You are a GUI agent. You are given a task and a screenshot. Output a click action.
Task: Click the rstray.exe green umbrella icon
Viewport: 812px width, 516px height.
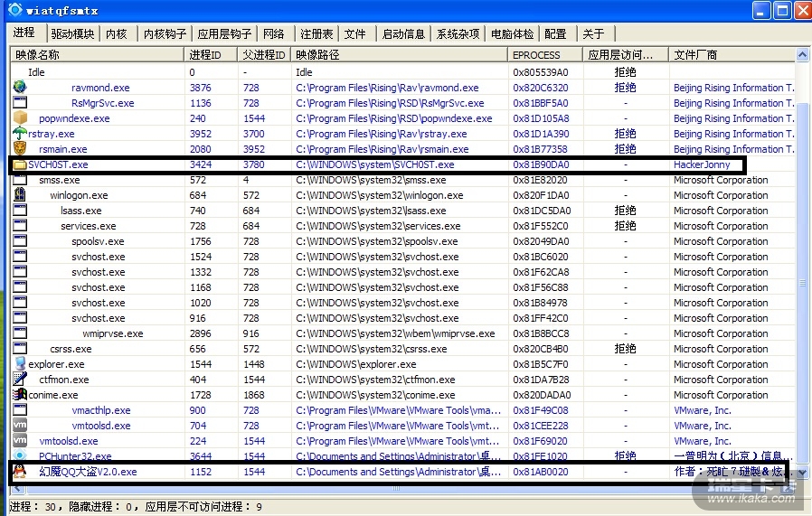pyautogui.click(x=20, y=133)
